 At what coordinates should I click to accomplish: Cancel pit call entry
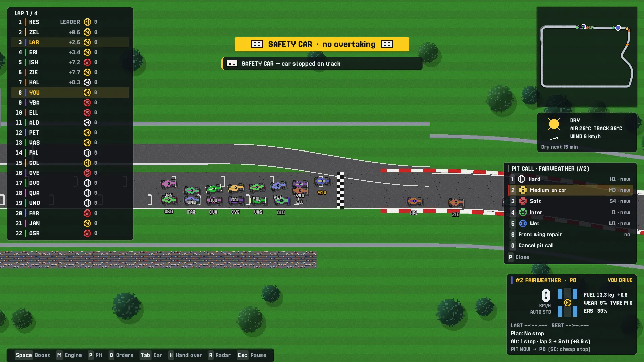pyautogui.click(x=570, y=245)
